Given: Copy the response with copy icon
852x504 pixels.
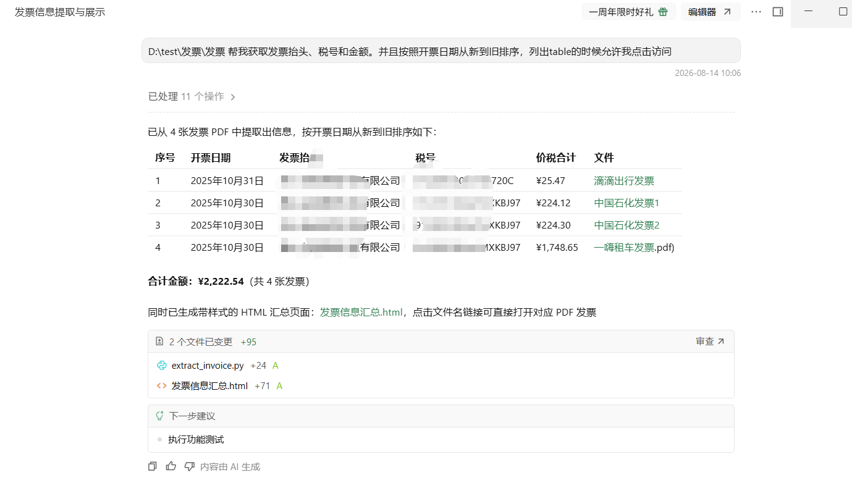Looking at the screenshot, I should (x=153, y=466).
